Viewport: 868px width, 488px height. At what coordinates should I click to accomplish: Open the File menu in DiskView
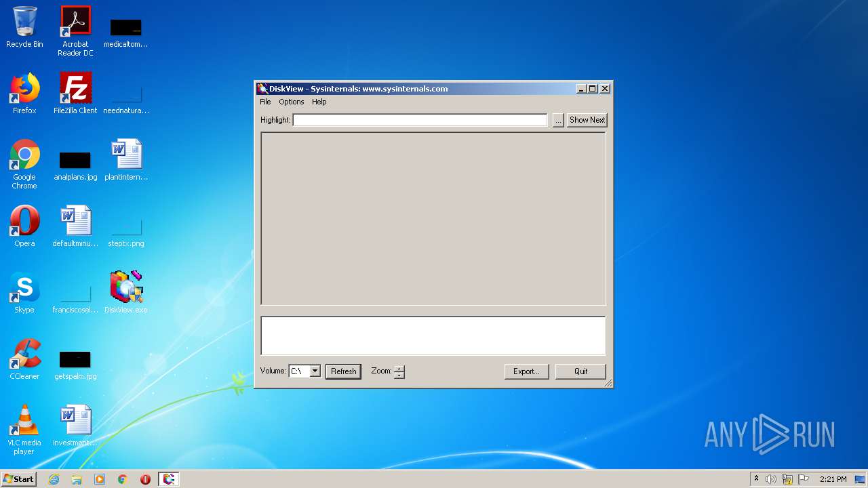[265, 102]
